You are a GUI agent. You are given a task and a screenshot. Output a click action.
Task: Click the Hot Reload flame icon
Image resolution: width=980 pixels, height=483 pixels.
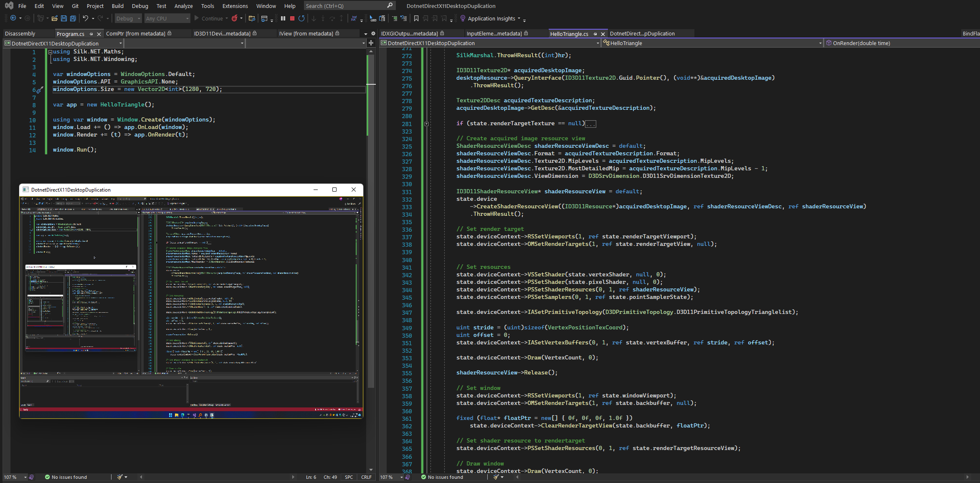pyautogui.click(x=235, y=18)
